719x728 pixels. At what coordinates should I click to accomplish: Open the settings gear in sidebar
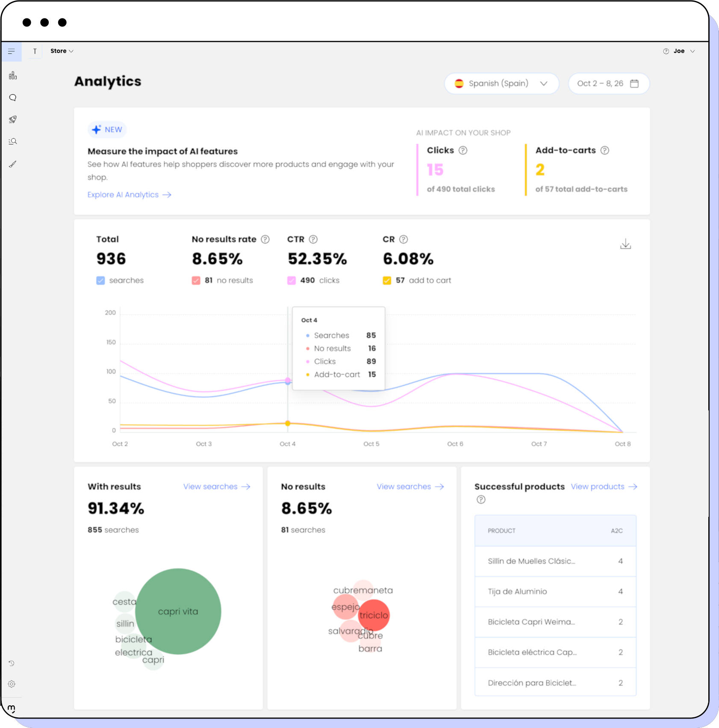click(12, 684)
